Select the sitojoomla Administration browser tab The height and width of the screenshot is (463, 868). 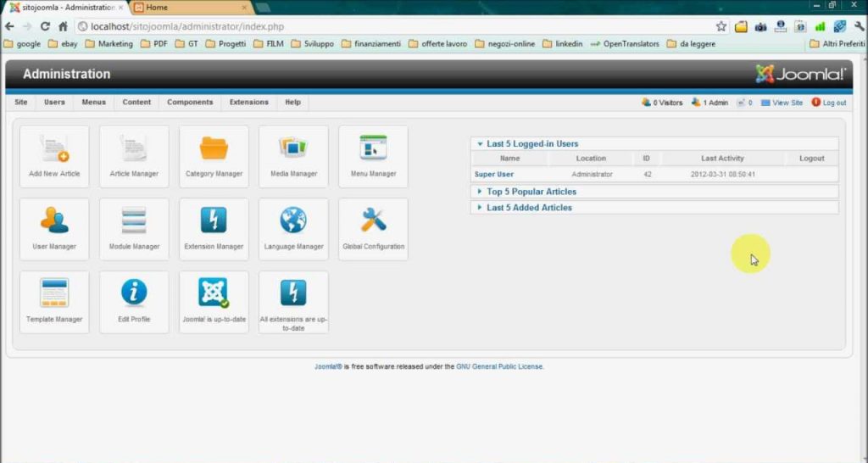tap(66, 8)
